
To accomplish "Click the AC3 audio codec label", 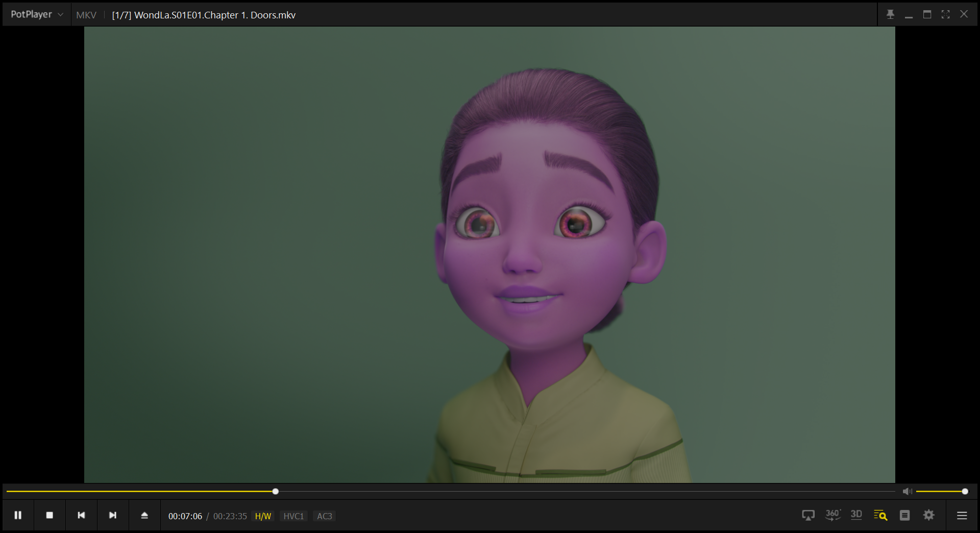I will pos(325,516).
